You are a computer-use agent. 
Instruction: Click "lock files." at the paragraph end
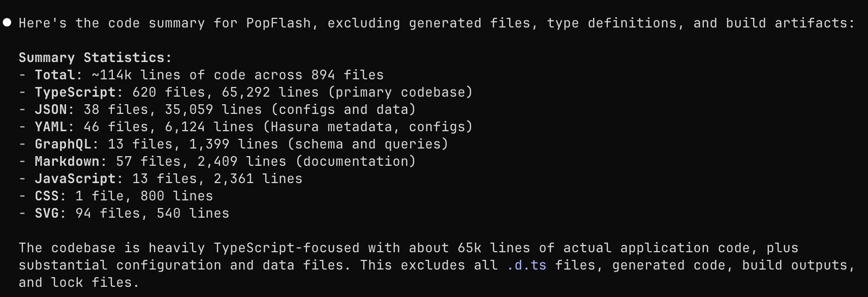[96, 283]
